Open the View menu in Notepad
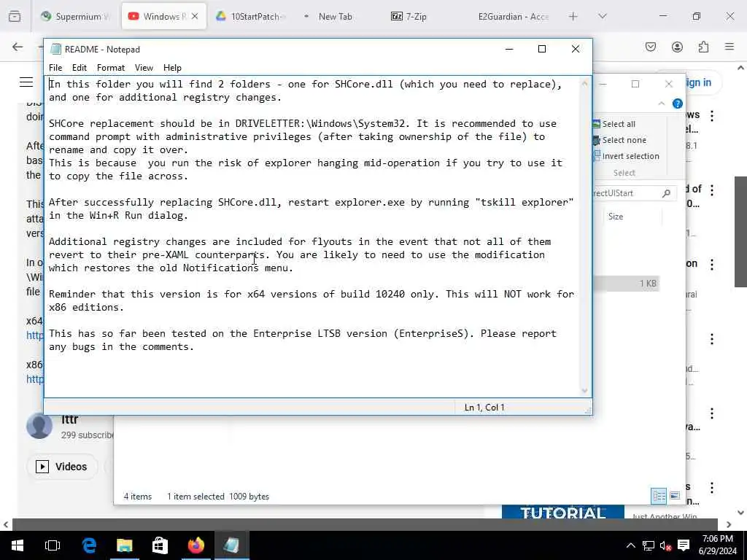Screen dimensions: 747x560 click(144, 68)
